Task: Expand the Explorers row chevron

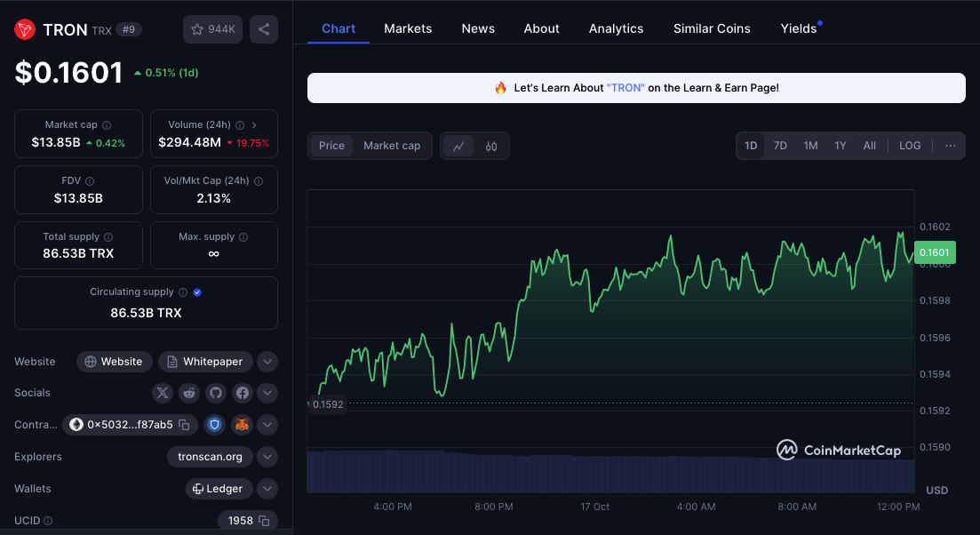Action: 267,457
